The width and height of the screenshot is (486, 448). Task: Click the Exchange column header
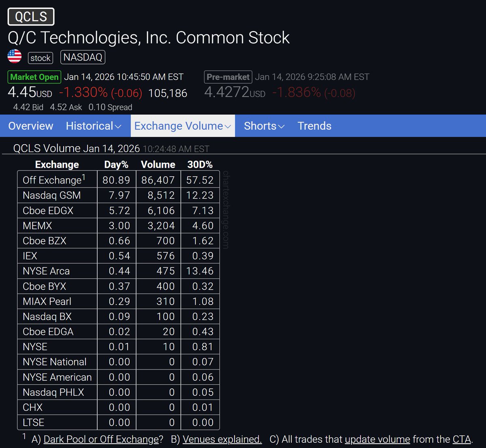coord(57,164)
